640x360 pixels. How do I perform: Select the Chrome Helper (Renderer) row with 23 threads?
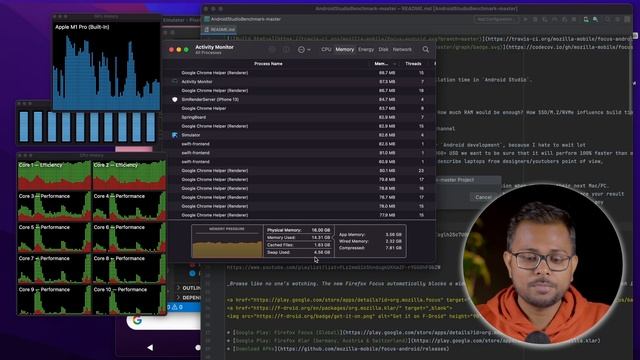click(299, 171)
